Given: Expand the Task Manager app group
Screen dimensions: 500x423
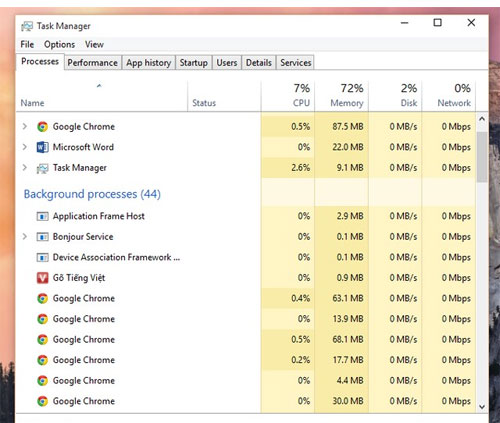Looking at the screenshot, I should point(25,167).
